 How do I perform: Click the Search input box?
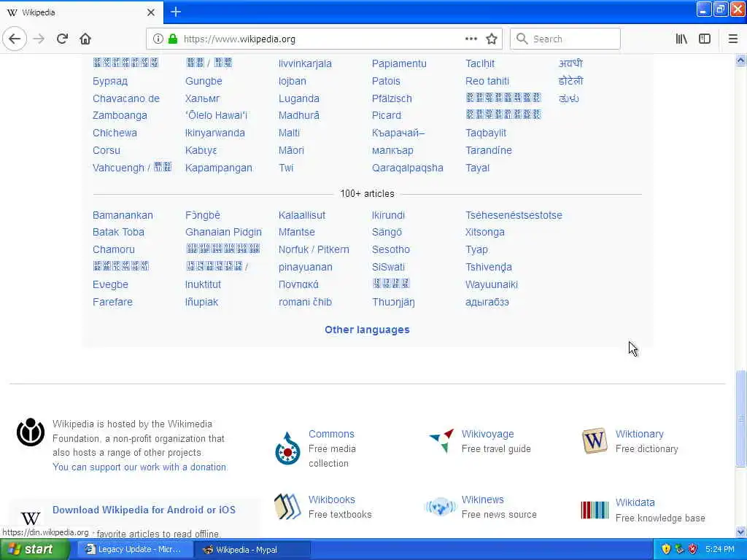[565, 39]
